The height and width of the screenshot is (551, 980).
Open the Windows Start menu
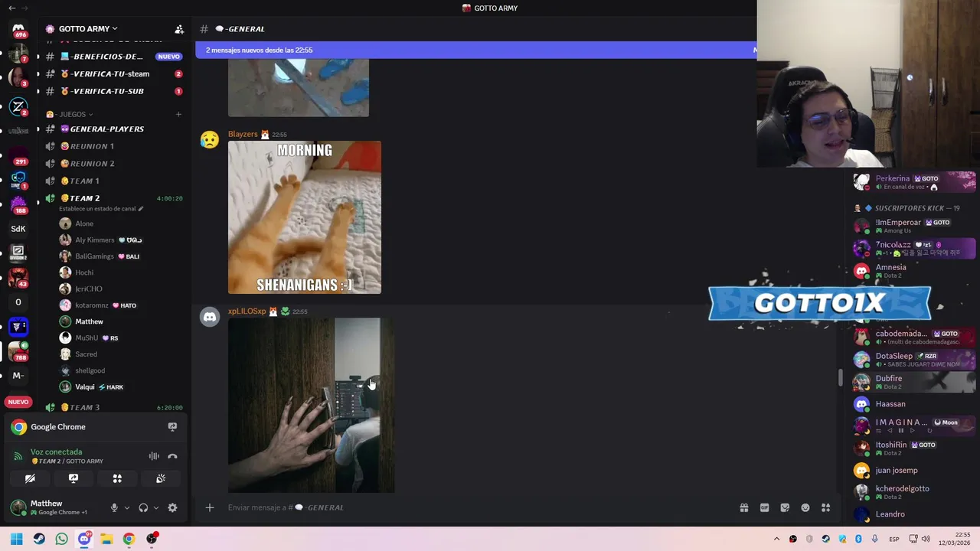tap(17, 539)
